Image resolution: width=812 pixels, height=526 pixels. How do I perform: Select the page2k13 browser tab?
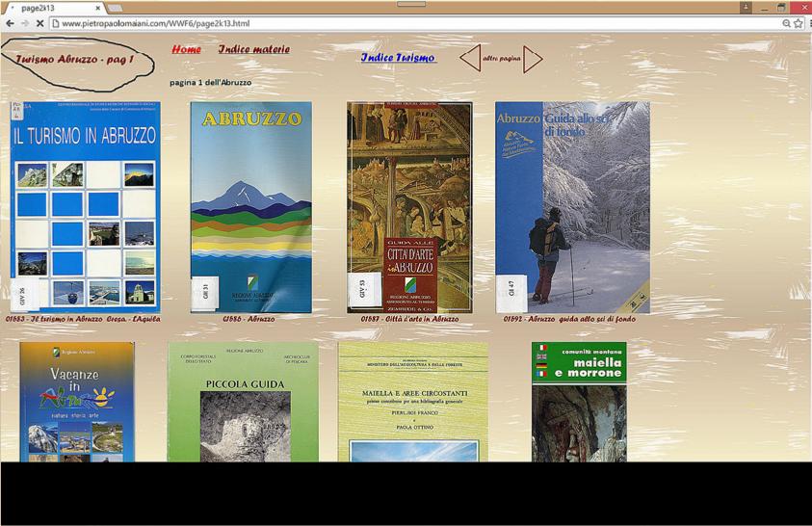click(52, 8)
